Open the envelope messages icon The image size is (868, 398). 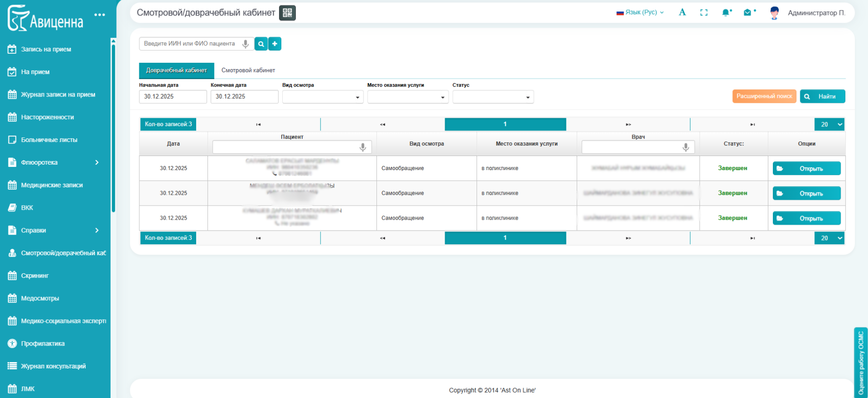(x=747, y=13)
